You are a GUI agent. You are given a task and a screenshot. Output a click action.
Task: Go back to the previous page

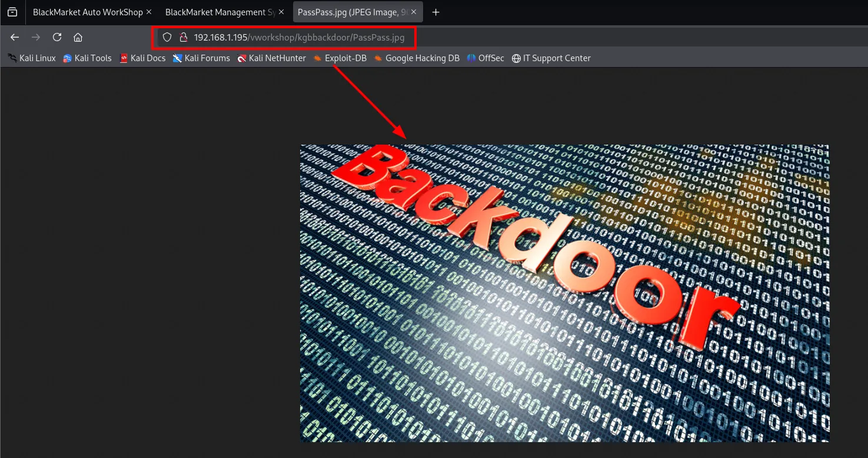pyautogui.click(x=15, y=37)
